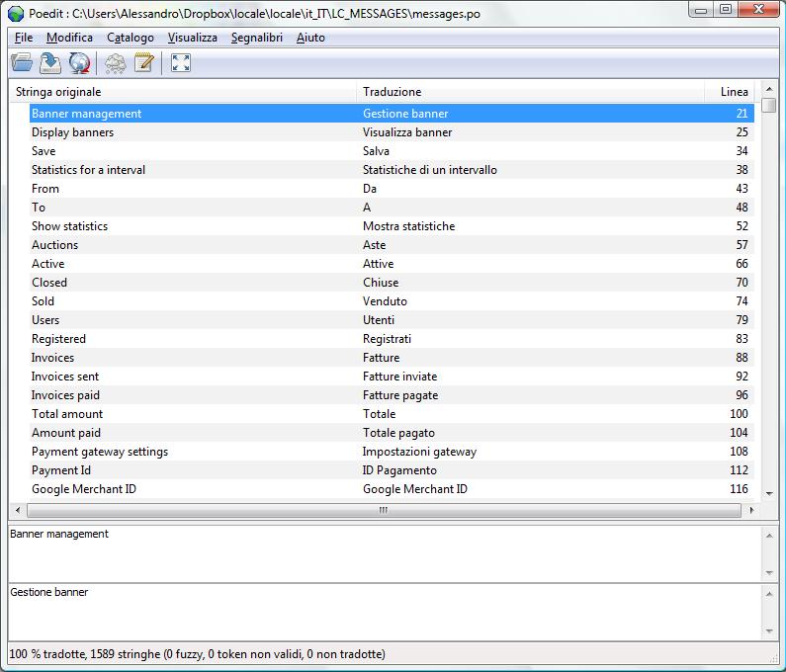Select the 'Auctions' row
The height and width of the screenshot is (672, 786).
tap(392, 245)
